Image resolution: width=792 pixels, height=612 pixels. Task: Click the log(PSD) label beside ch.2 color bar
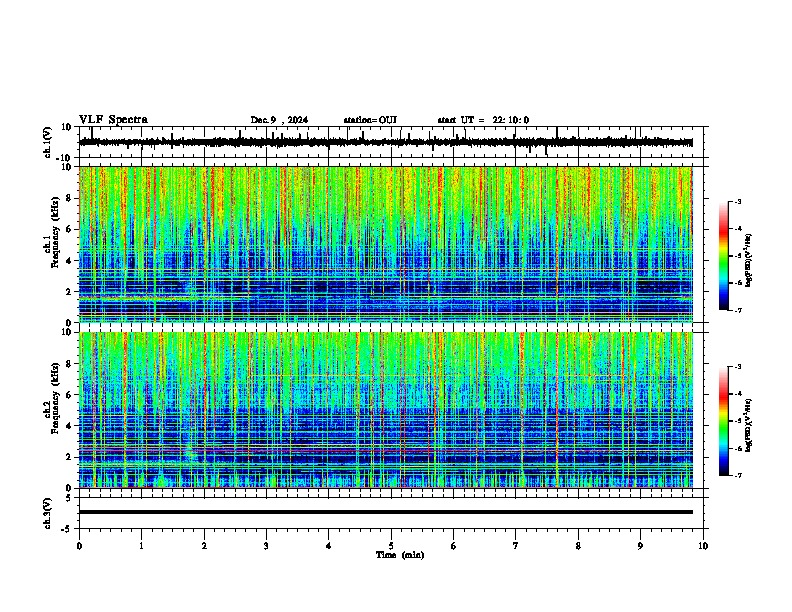pyautogui.click(x=749, y=426)
